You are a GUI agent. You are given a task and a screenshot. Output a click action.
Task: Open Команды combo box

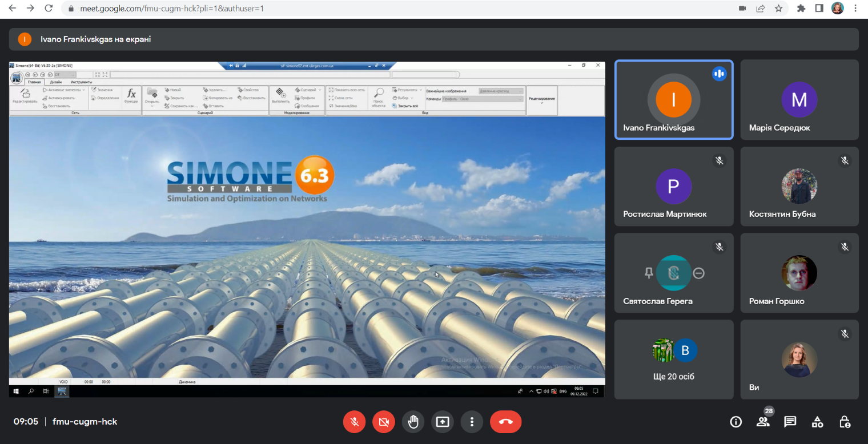point(483,99)
